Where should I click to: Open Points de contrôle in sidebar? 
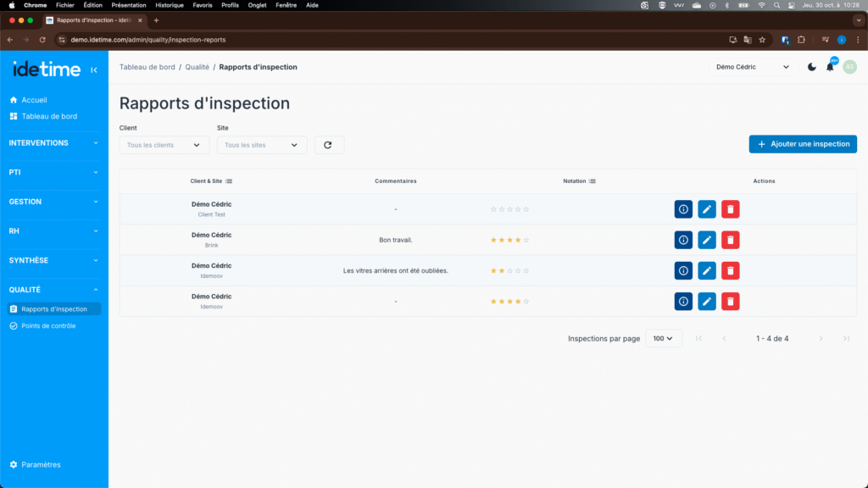48,325
